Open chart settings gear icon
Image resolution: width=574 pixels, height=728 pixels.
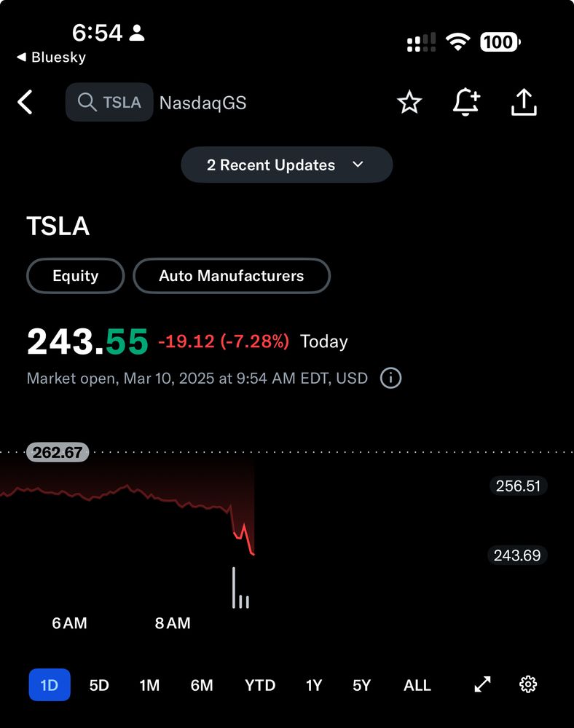[x=527, y=684]
